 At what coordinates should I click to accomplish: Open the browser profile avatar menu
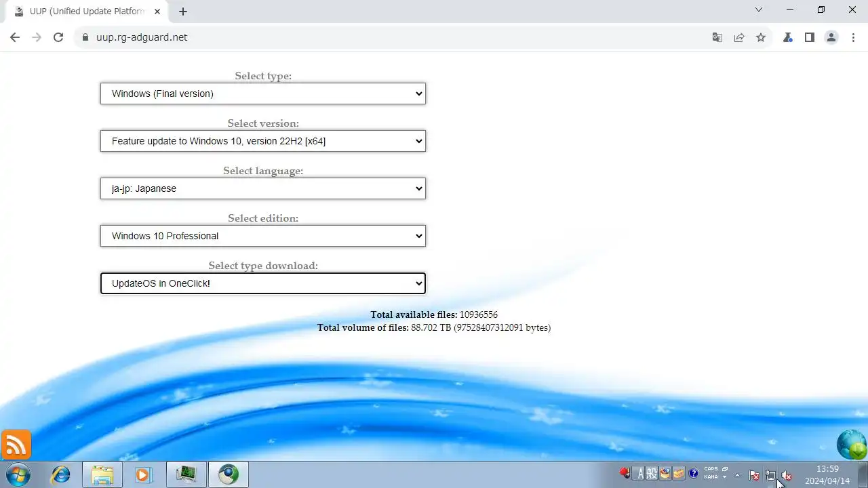coord(831,37)
